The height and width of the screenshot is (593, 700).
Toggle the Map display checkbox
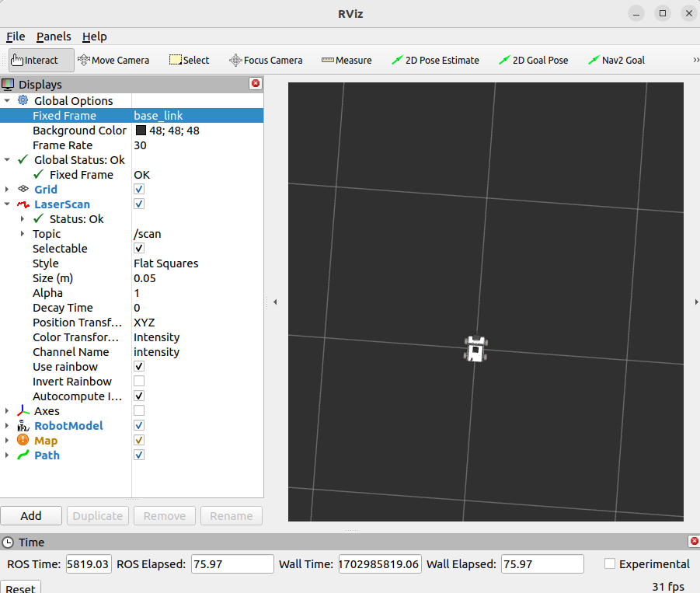[139, 440]
